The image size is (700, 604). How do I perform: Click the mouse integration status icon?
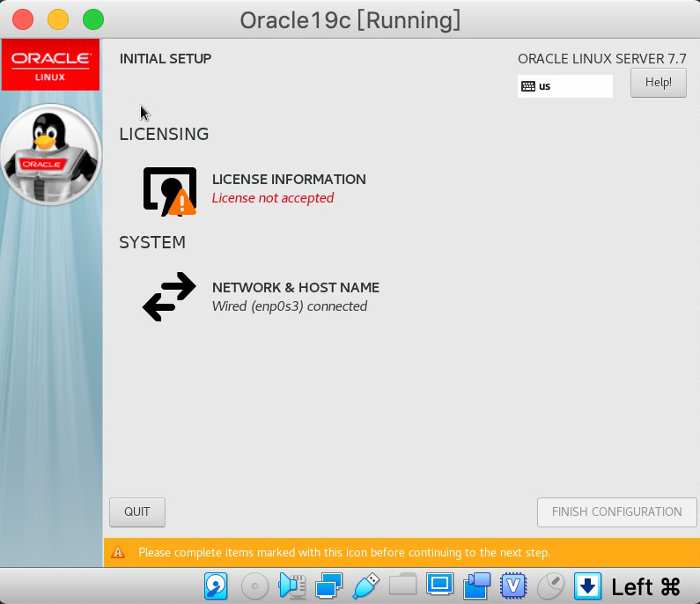[550, 586]
